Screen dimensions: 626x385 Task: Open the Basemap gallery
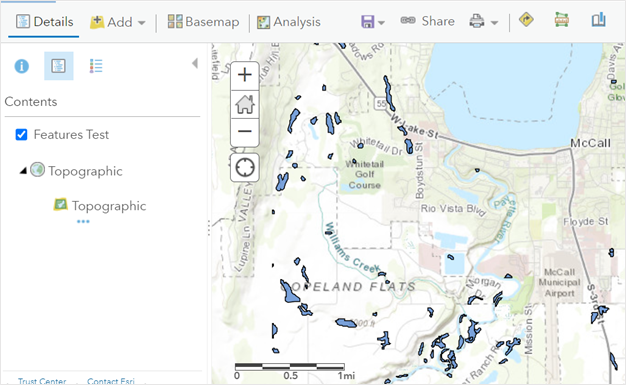[x=203, y=22]
